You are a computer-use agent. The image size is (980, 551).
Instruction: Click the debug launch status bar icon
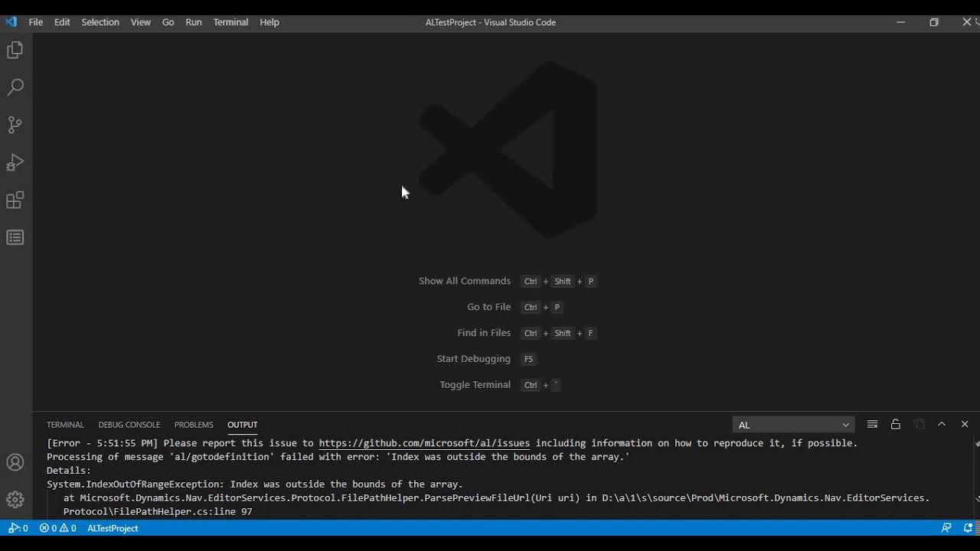coord(18,528)
